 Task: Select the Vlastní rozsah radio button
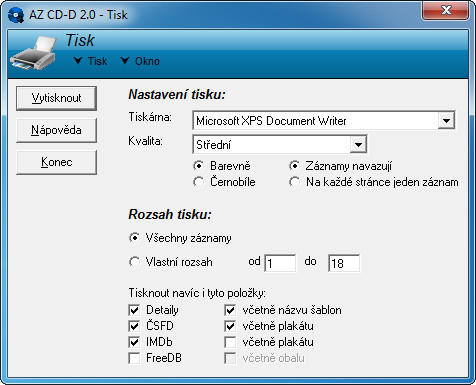coord(134,262)
